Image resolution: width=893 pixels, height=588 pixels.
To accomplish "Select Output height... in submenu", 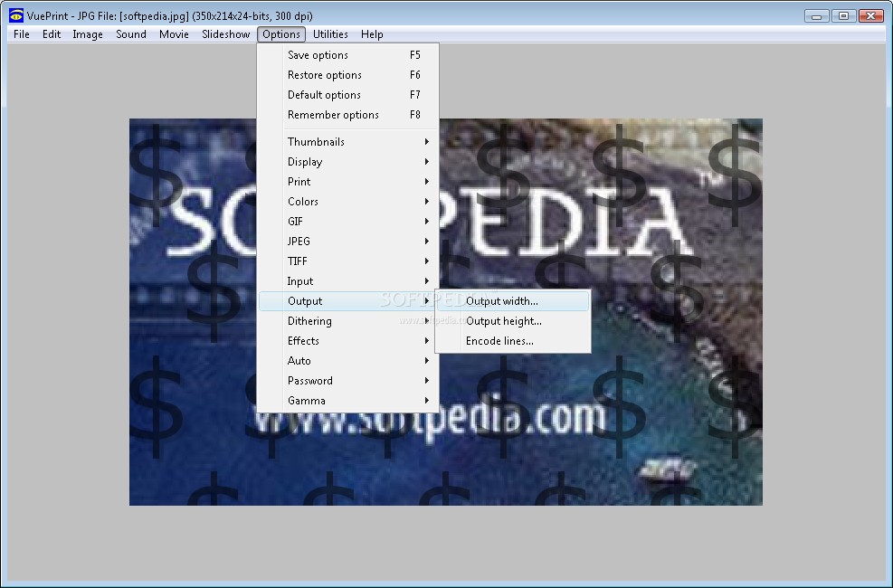I will 513,321.
